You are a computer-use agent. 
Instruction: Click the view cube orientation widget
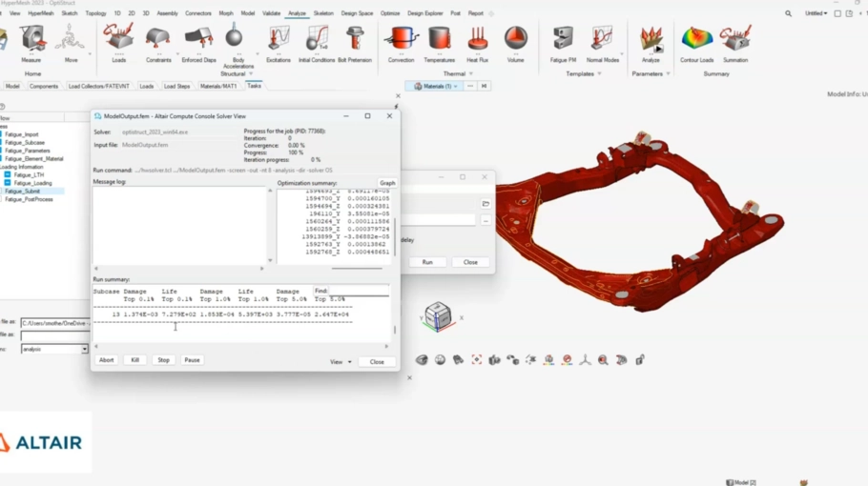click(438, 316)
